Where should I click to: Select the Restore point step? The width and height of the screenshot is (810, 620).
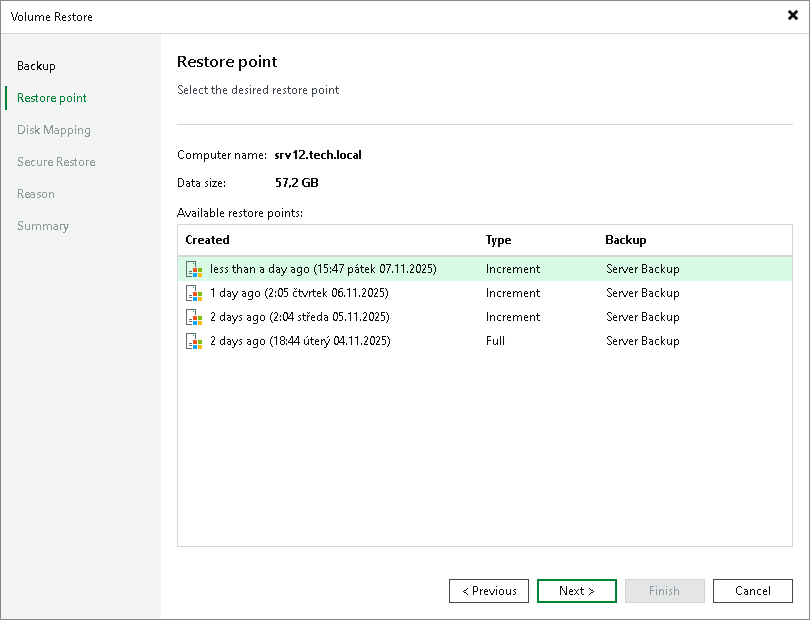point(51,98)
